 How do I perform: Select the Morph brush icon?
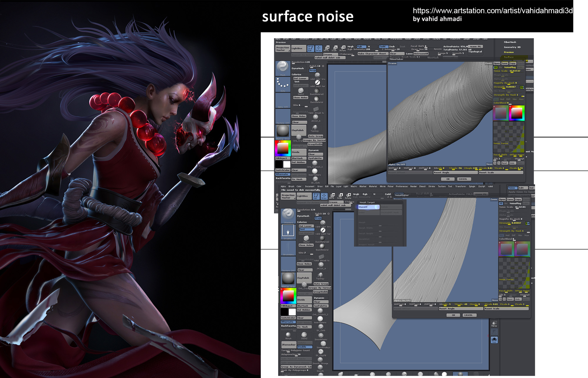[288, 335]
